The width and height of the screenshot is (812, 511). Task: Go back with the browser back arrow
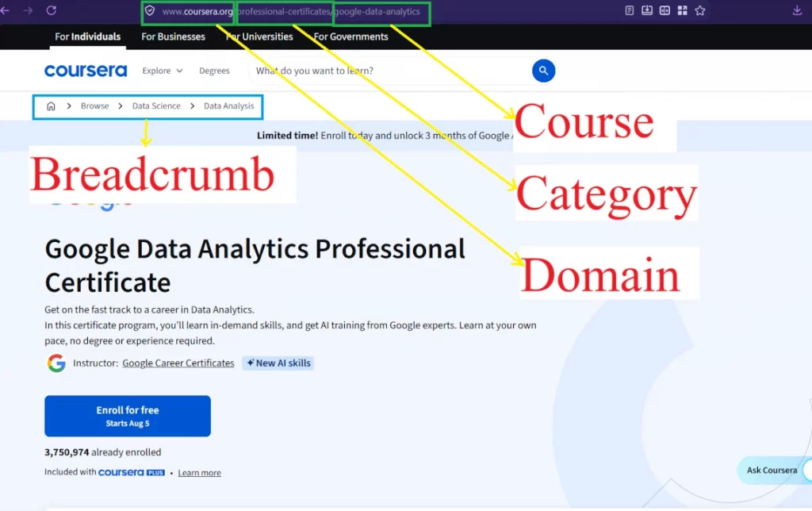point(6,10)
